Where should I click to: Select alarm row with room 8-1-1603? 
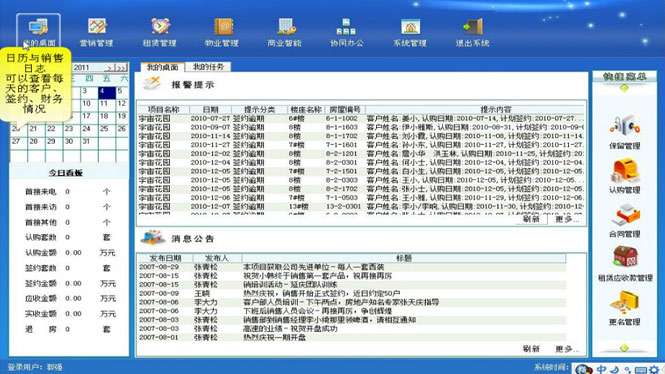coord(361,127)
